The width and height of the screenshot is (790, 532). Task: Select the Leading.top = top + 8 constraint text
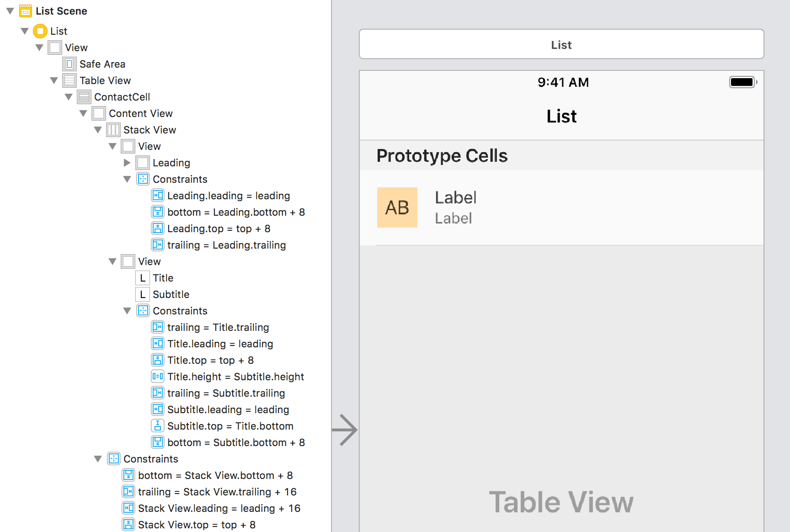coord(219,229)
